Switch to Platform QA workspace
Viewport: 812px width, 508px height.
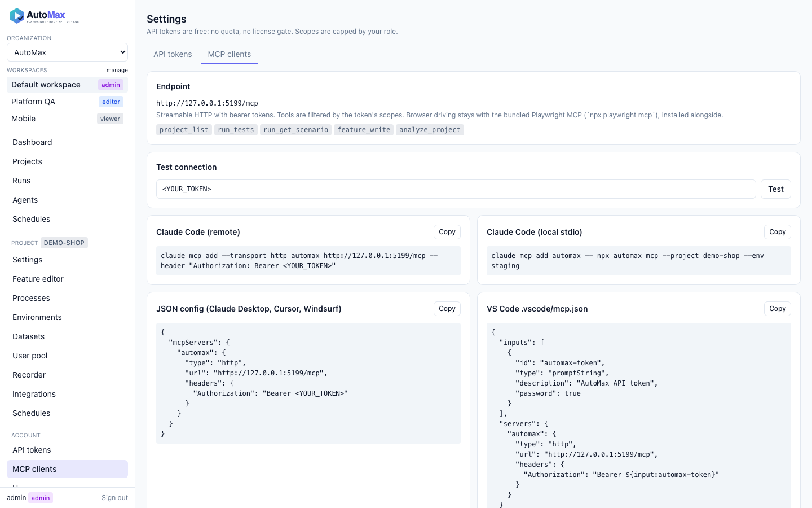tap(67, 102)
